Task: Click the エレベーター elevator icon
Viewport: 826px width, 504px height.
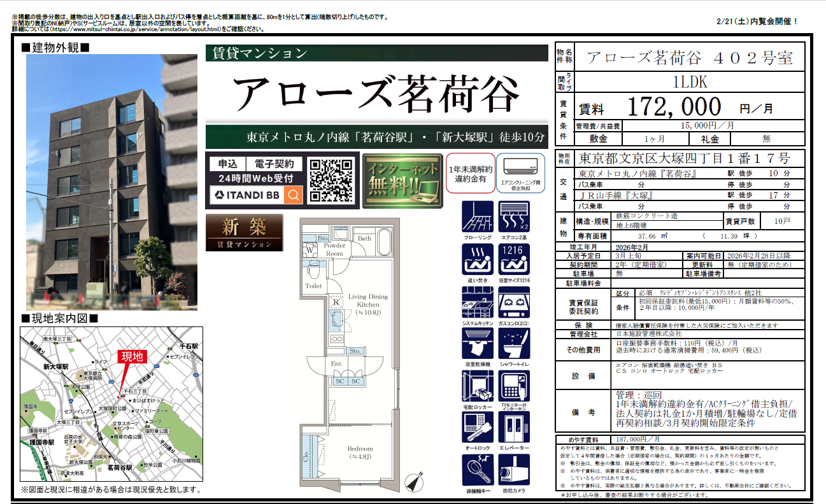Action: (x=514, y=428)
